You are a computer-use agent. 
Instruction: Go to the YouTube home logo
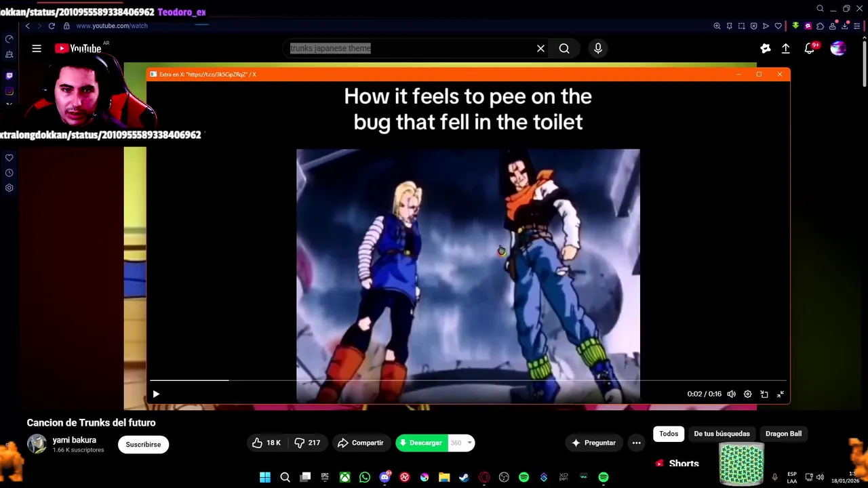click(x=78, y=48)
